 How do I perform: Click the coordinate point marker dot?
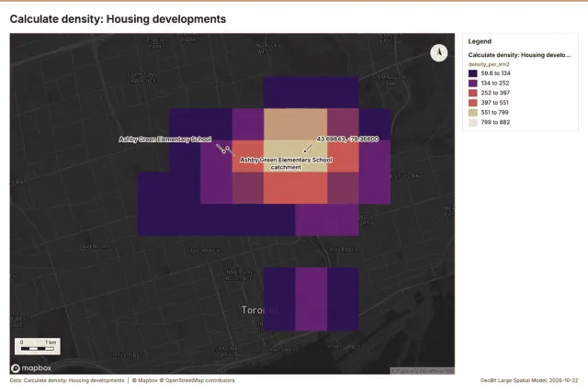pos(305,151)
